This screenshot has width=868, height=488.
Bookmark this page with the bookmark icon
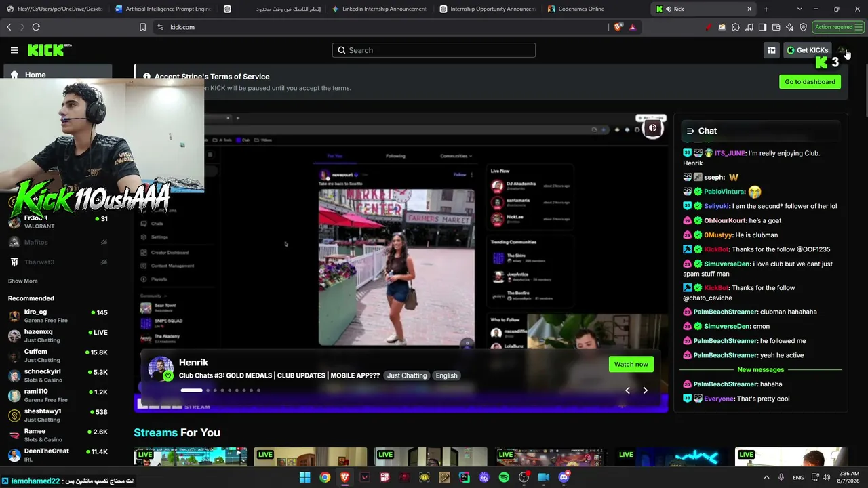pos(142,27)
